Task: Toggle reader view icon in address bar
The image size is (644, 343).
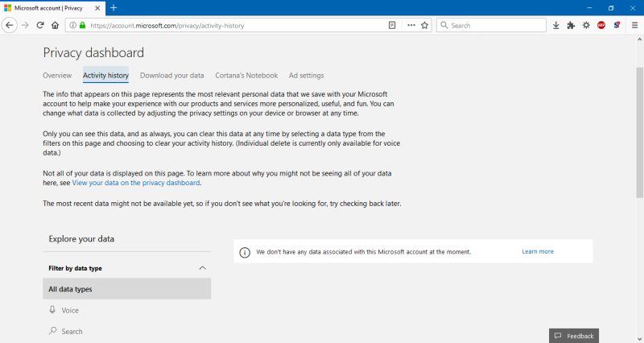Action: [392, 25]
